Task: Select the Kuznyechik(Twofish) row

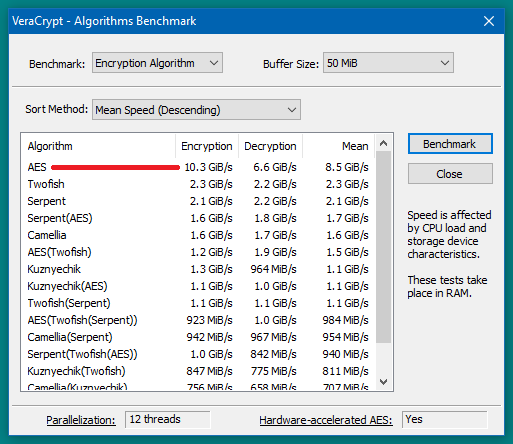Action: pyautogui.click(x=198, y=371)
